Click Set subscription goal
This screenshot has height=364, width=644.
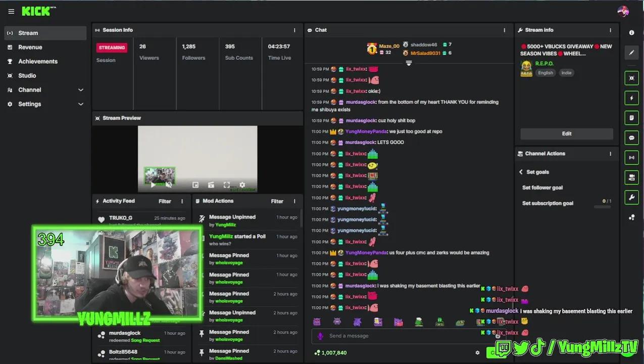click(x=548, y=203)
